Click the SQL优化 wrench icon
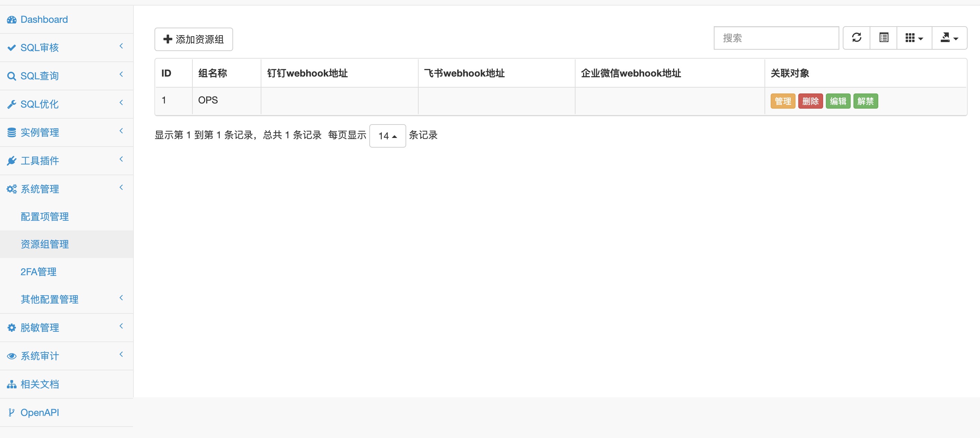The image size is (980, 438). pos(12,104)
